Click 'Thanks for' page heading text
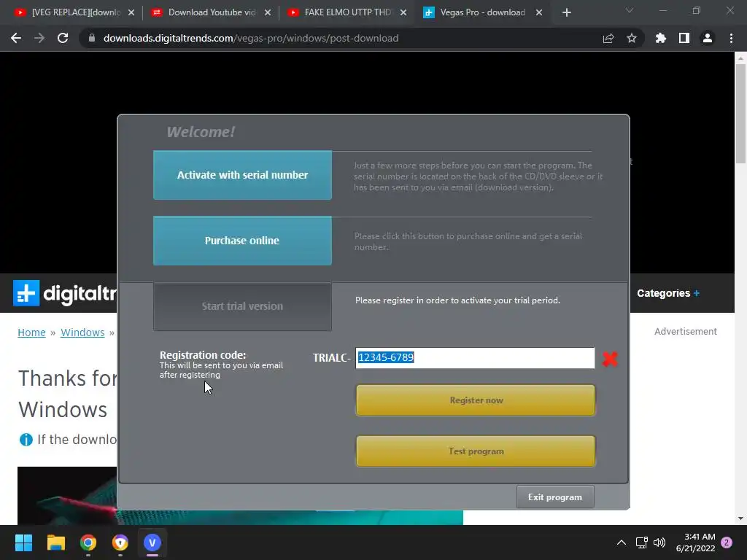Image resolution: width=747 pixels, height=560 pixels. click(x=67, y=378)
